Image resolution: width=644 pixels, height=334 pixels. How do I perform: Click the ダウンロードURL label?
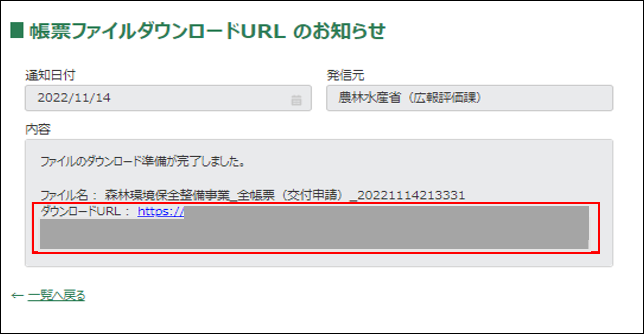pyautogui.click(x=81, y=211)
